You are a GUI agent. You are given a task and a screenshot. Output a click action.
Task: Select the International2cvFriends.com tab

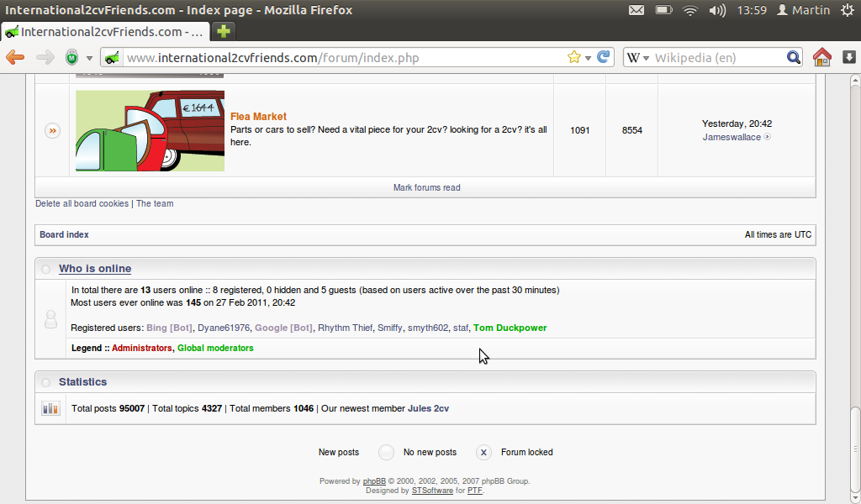(x=105, y=32)
